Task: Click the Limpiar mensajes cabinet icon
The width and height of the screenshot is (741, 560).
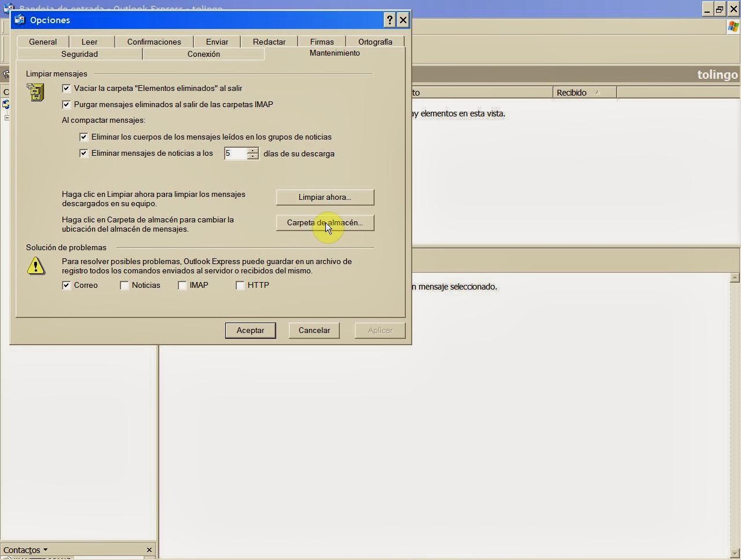Action: coord(36,92)
